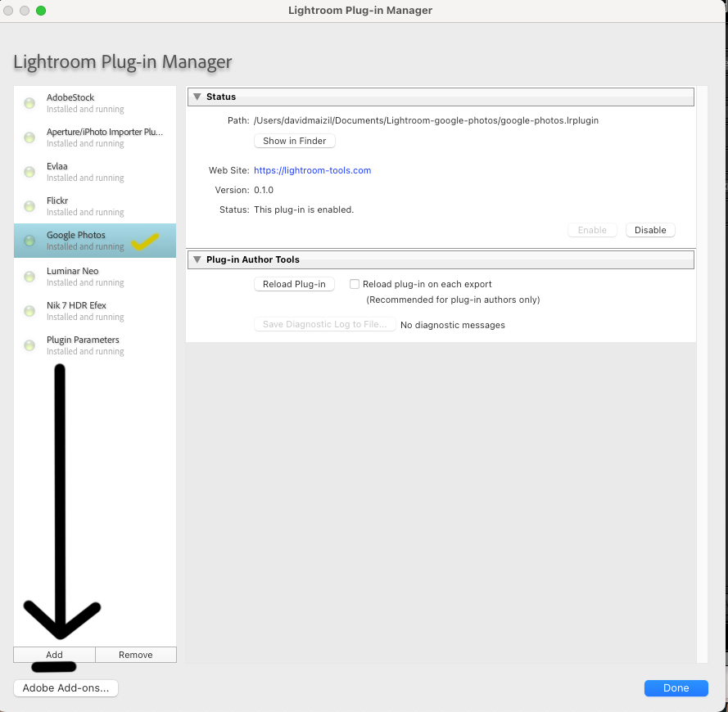Click Done to close the Plug-in Manager
Viewport: 728px width, 712px height.
(x=676, y=687)
